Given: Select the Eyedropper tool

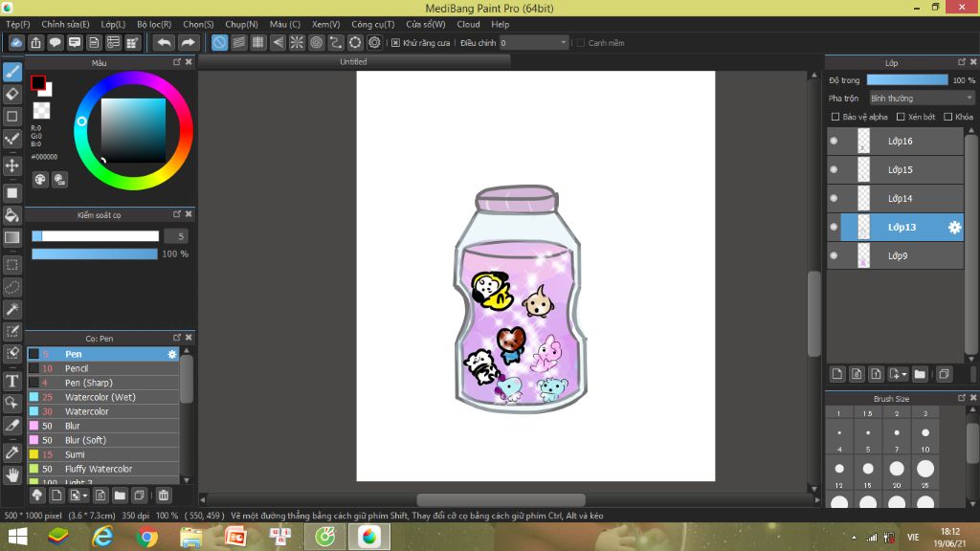Looking at the screenshot, I should [x=12, y=452].
